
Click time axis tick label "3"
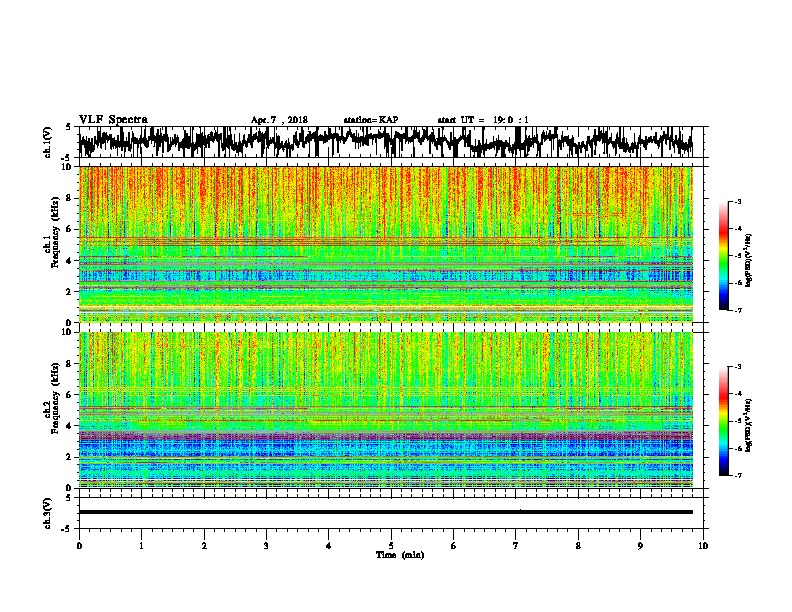pyautogui.click(x=266, y=546)
